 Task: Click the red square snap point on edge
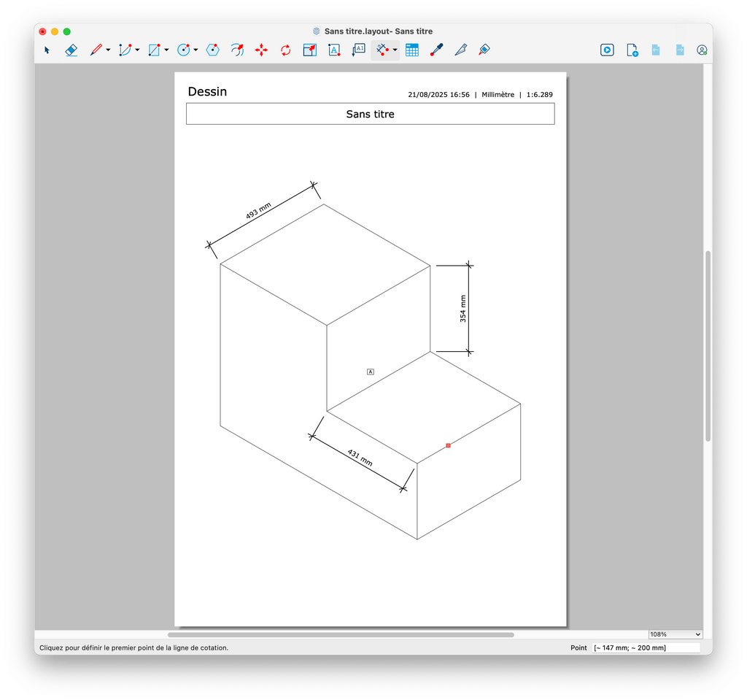point(449,445)
